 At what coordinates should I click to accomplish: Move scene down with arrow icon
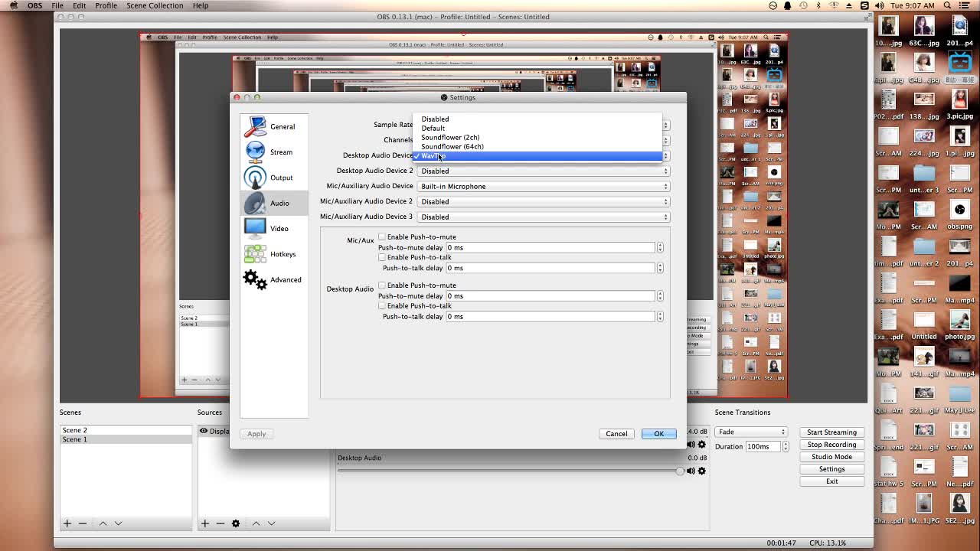118,523
